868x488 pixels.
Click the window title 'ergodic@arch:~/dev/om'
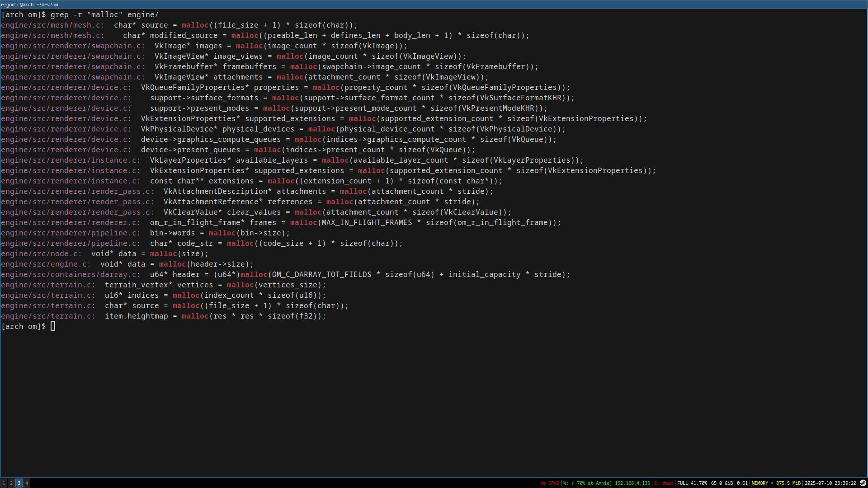29,5
